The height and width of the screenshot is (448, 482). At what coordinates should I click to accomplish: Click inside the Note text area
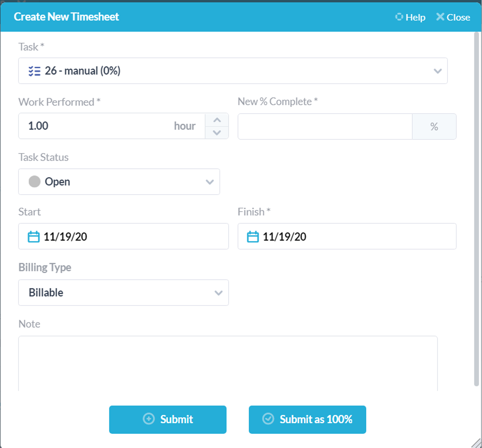228,363
